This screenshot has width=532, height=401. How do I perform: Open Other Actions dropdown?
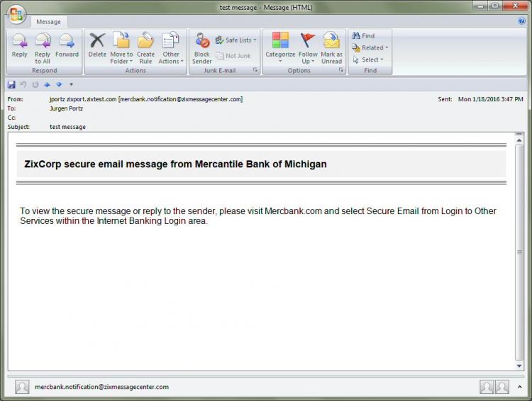[x=171, y=48]
